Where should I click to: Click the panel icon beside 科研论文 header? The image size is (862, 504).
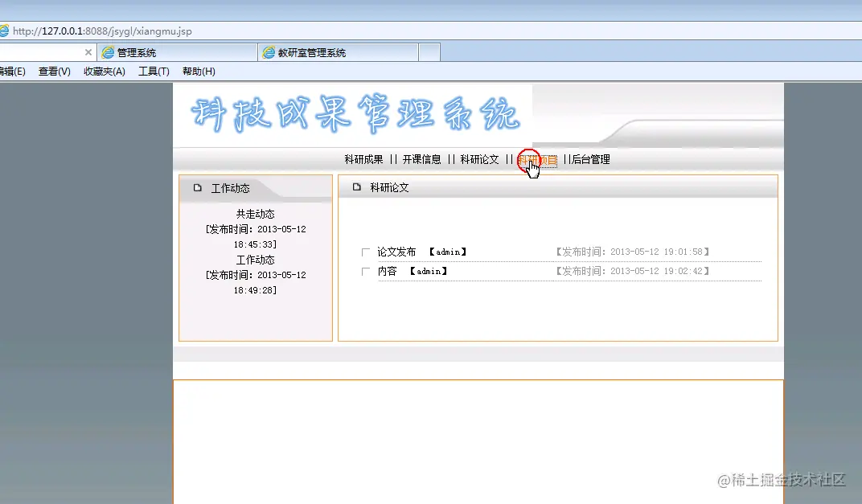(355, 186)
